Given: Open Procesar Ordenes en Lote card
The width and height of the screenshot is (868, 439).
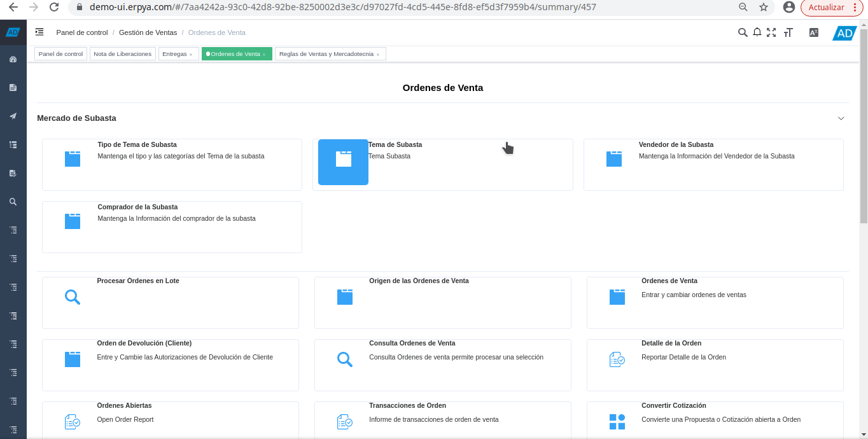Looking at the screenshot, I should (x=170, y=302).
